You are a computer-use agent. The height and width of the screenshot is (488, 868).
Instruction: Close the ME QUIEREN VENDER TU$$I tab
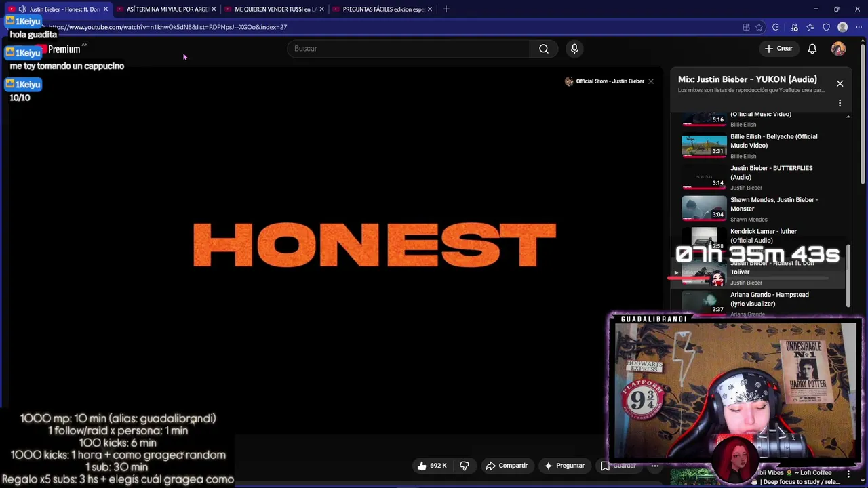point(322,9)
